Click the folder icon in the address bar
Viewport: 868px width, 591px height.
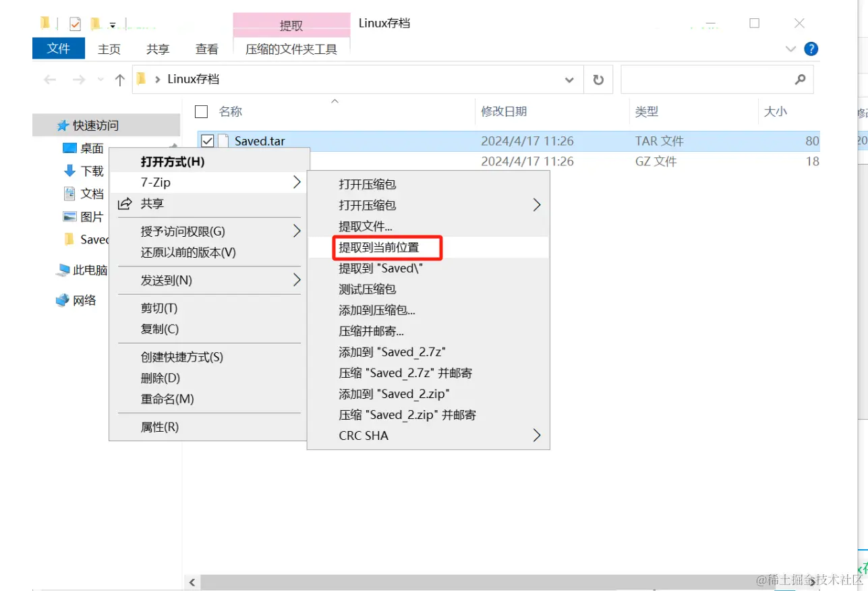pyautogui.click(x=141, y=79)
